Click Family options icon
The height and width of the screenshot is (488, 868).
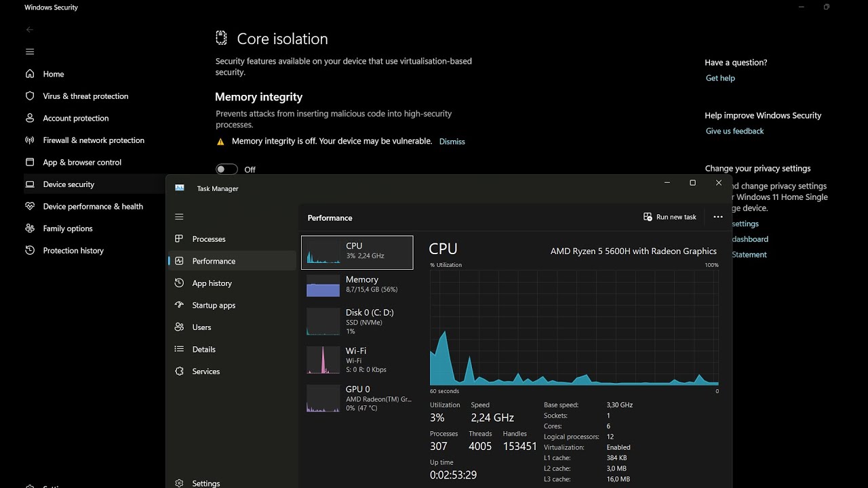[30, 228]
